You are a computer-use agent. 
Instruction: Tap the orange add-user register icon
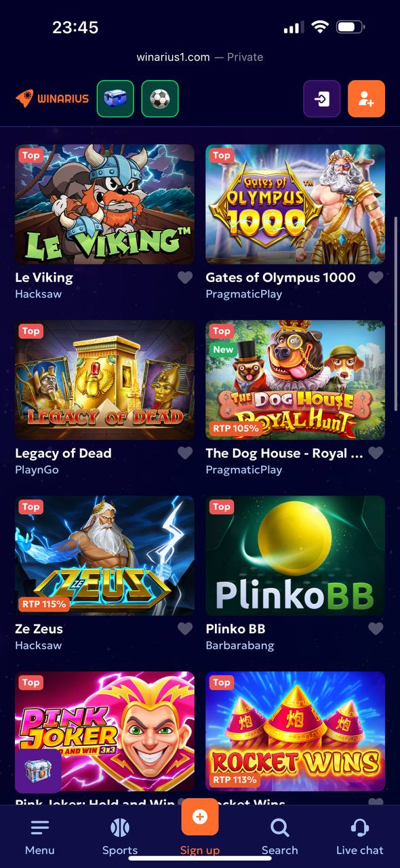click(x=366, y=99)
